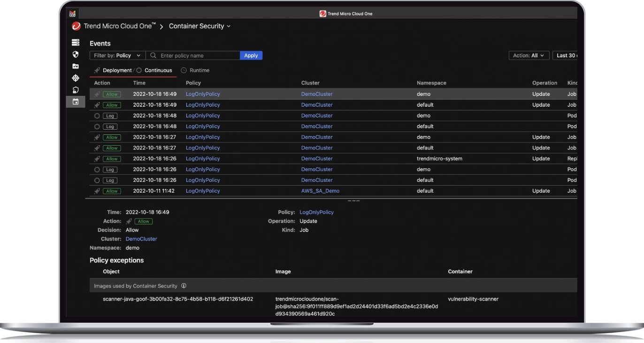This screenshot has width=644, height=343.
Task: Sort by the Cluster column header
Action: (310, 83)
